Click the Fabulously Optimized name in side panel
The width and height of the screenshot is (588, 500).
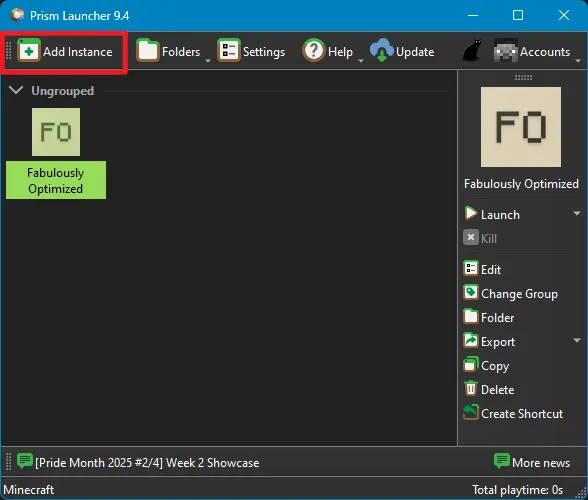[x=521, y=184]
